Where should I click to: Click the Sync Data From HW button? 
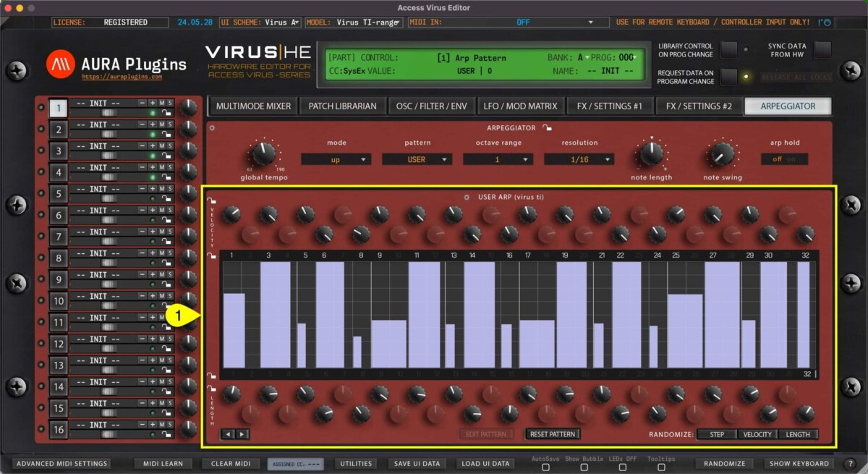coord(822,50)
